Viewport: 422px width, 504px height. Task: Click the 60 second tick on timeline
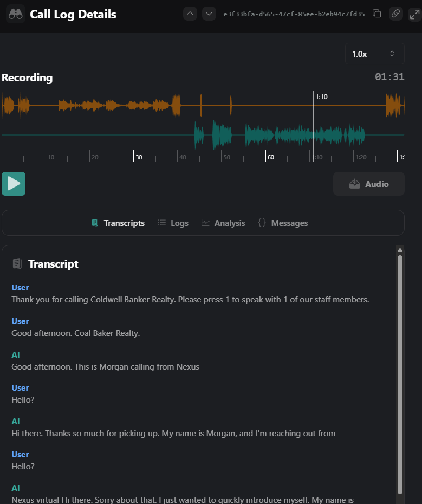coord(271,157)
